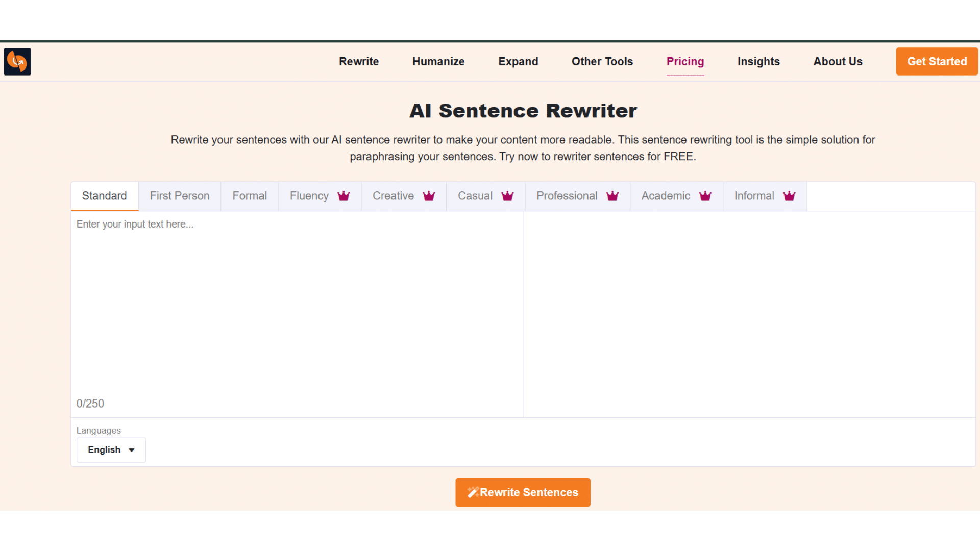
Task: Expand Other Tools navigation menu
Action: coord(602,61)
